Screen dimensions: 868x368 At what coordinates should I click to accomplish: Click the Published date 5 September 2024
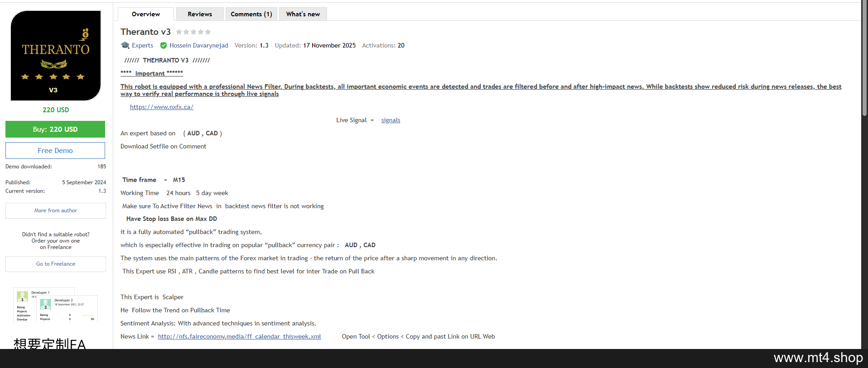coord(84,182)
